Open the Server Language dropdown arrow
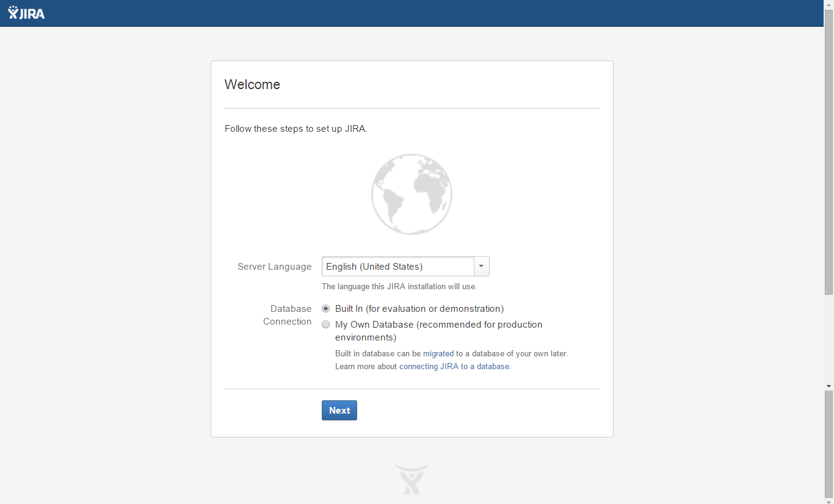 482,267
